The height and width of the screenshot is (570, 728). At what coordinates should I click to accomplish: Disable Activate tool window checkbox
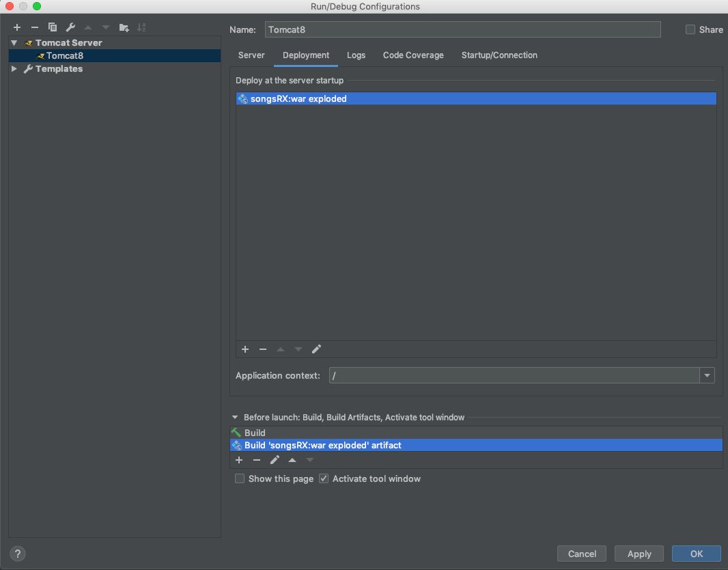pyautogui.click(x=324, y=478)
